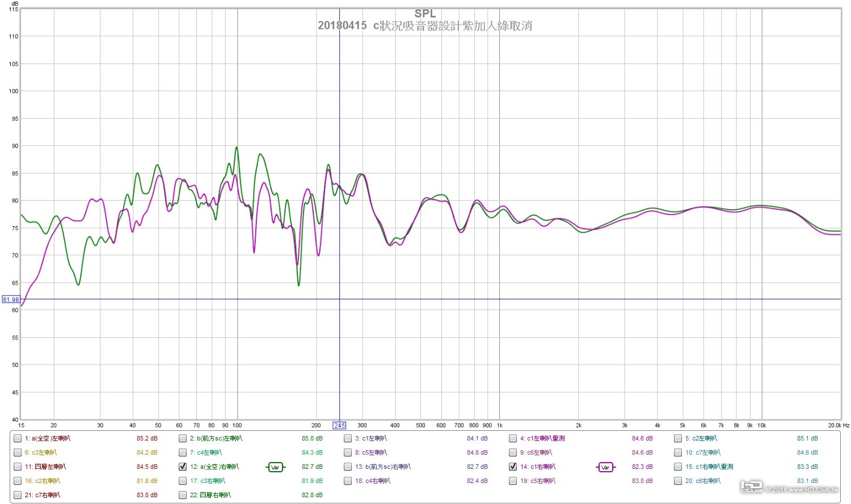The height and width of the screenshot is (504, 851).
Task: Click the 81.9 dB value of trace 17
Action: coord(312,481)
